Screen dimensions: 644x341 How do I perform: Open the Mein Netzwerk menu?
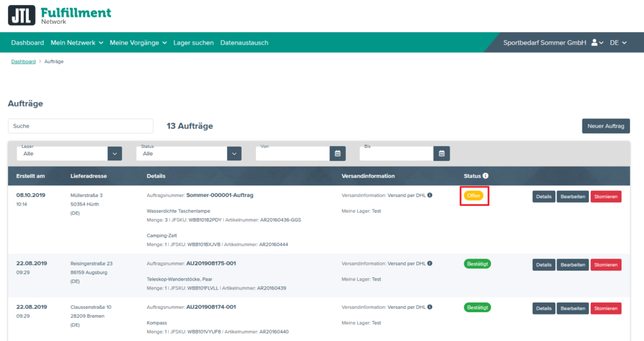pyautogui.click(x=77, y=43)
